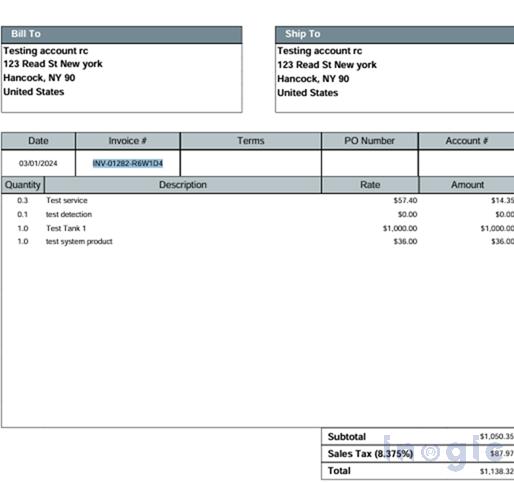
Task: Click the PO Number column header
Action: click(x=370, y=141)
